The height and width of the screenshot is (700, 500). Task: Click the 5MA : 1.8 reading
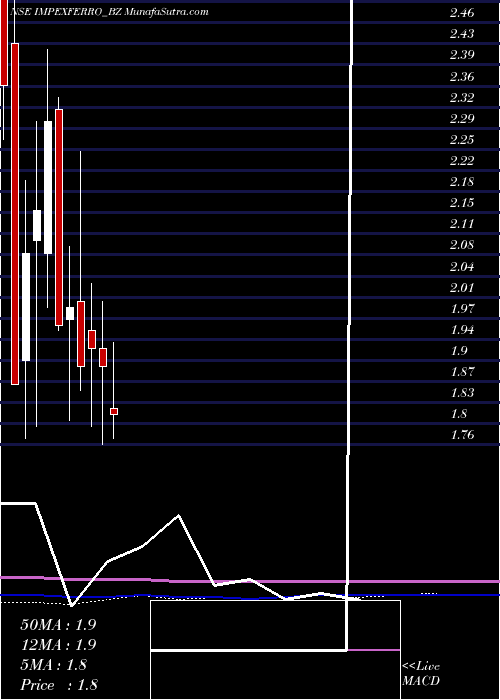(x=54, y=665)
